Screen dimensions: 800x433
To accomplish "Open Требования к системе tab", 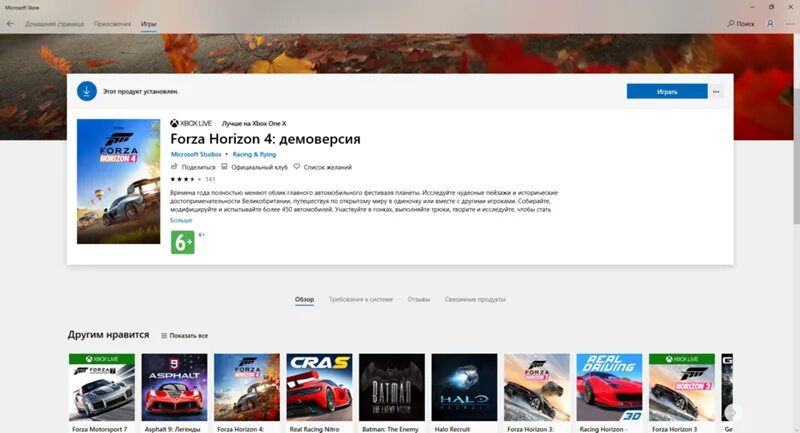I will coord(361,299).
